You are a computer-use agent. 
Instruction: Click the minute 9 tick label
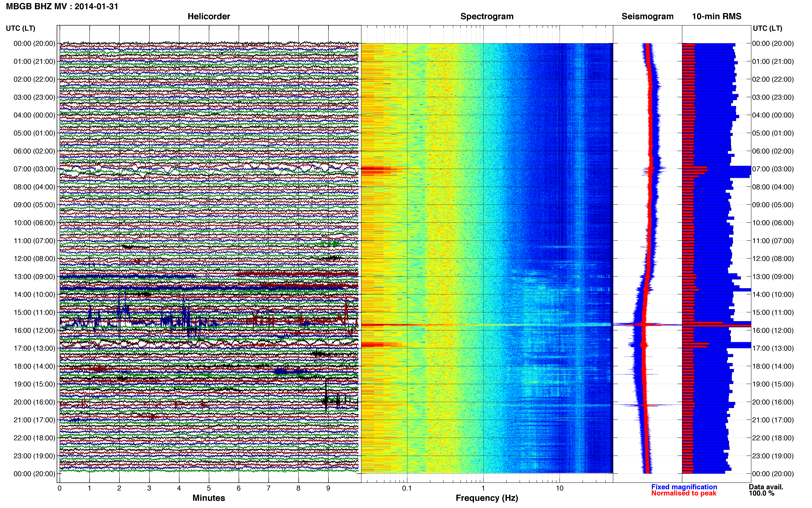328,488
